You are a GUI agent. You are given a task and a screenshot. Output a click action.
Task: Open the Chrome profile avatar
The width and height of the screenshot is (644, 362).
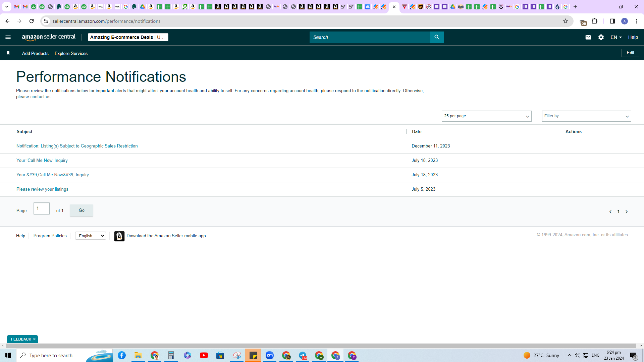coord(624,21)
